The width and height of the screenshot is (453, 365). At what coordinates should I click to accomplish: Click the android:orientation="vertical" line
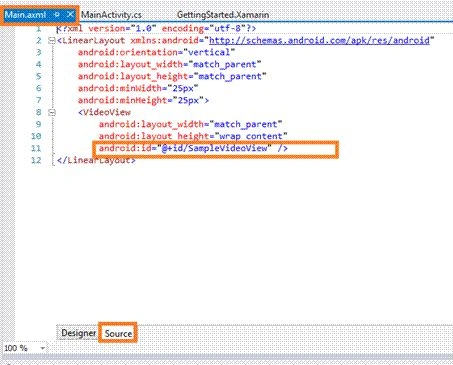tap(156, 52)
